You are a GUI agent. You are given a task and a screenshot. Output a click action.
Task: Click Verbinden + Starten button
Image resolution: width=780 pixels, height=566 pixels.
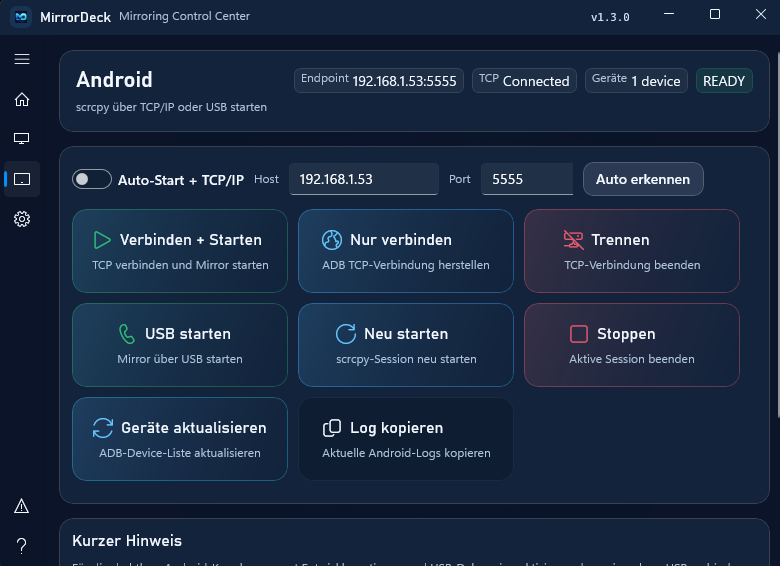click(180, 251)
